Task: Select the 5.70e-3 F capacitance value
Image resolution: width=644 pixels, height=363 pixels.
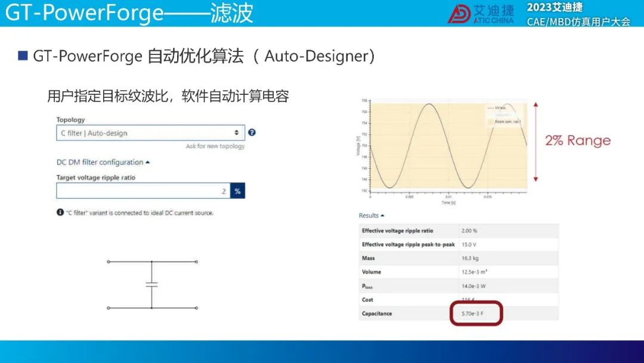Action: [x=472, y=313]
